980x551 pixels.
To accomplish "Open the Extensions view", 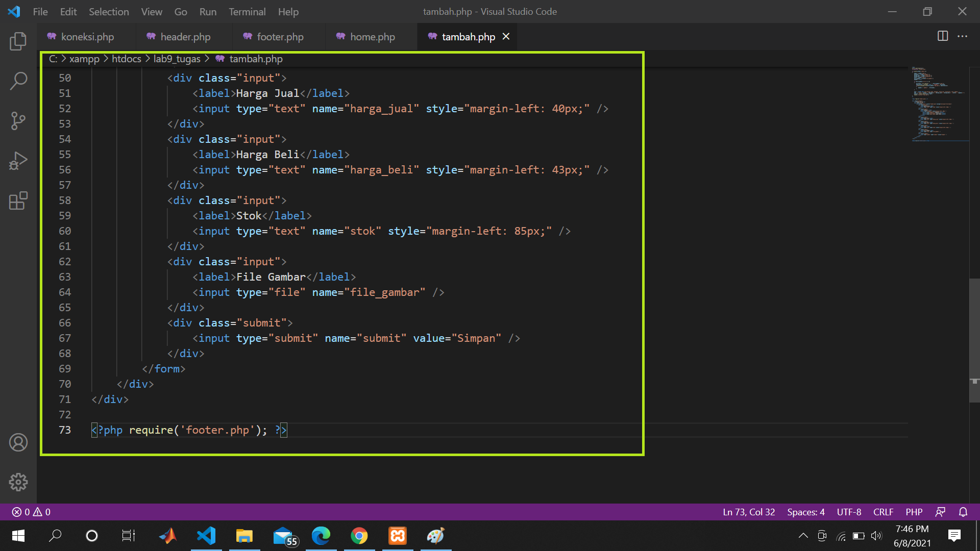I will coord(18,201).
